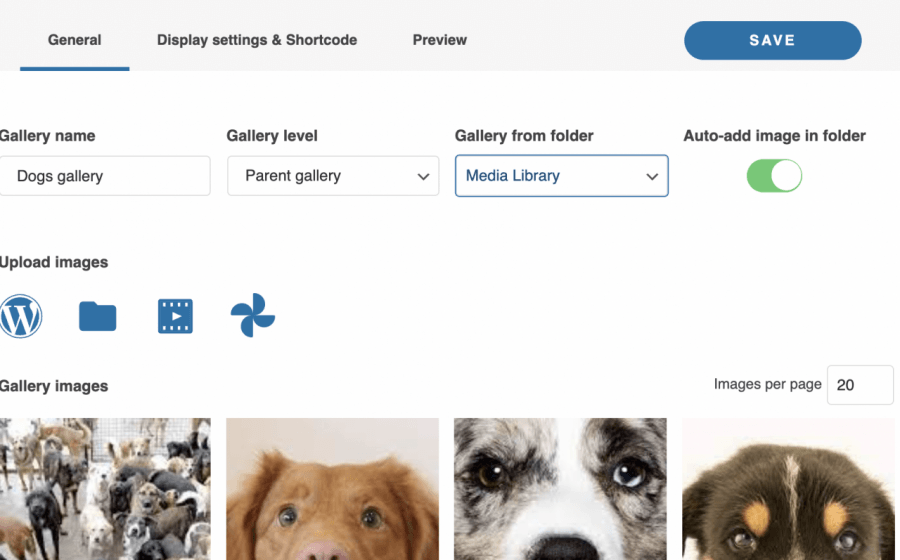Image resolution: width=900 pixels, height=560 pixels.
Task: Open Display settings & Shortcode tab
Action: click(x=257, y=40)
